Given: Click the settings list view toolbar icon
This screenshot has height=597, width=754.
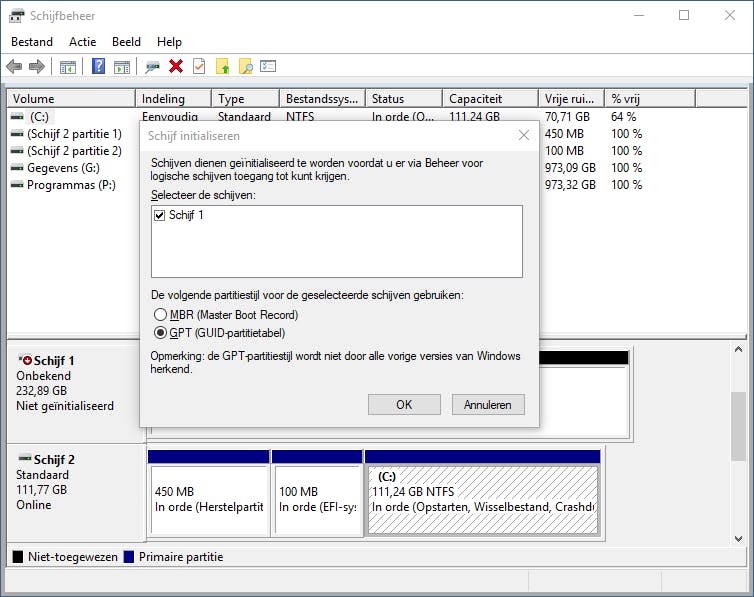Looking at the screenshot, I should [268, 66].
